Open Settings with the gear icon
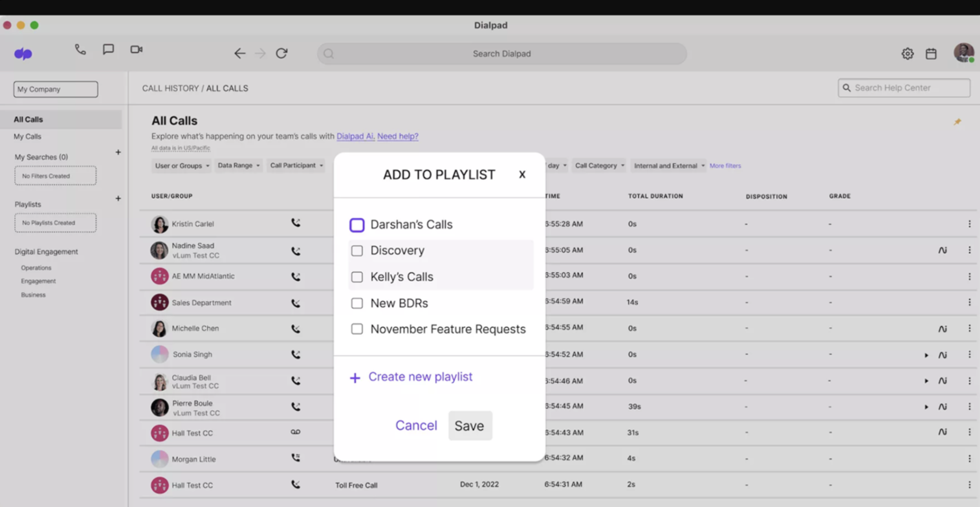This screenshot has height=507, width=980. (x=908, y=53)
